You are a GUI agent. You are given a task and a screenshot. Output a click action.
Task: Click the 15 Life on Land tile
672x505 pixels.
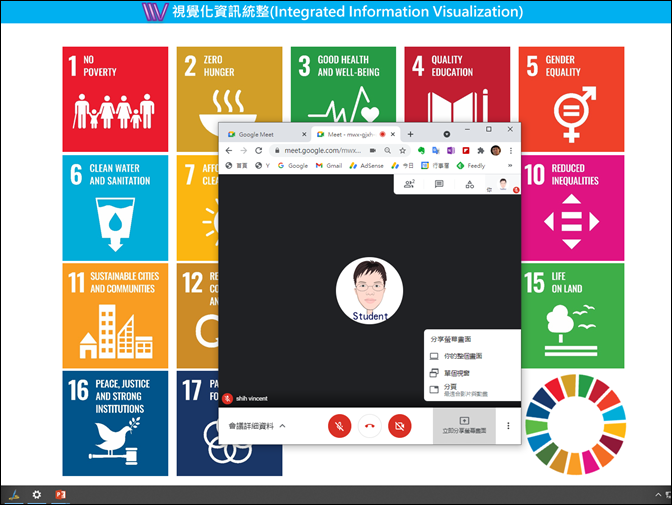[573, 316]
